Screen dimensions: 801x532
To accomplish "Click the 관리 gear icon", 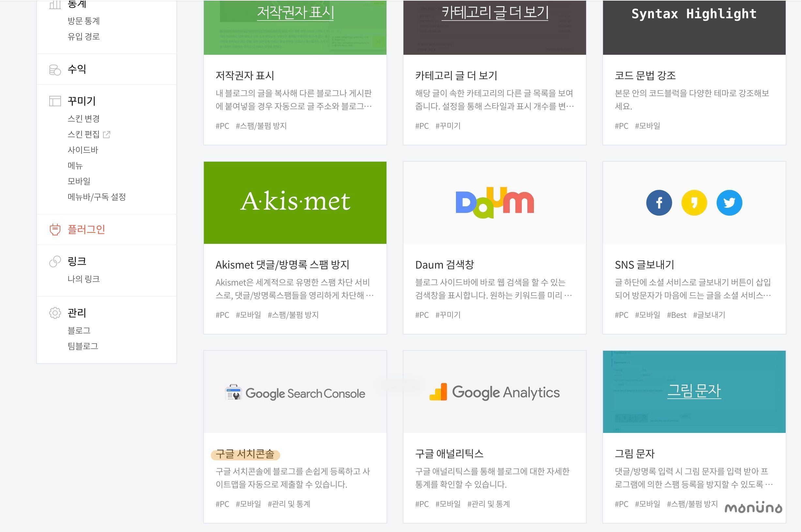I will tap(55, 313).
